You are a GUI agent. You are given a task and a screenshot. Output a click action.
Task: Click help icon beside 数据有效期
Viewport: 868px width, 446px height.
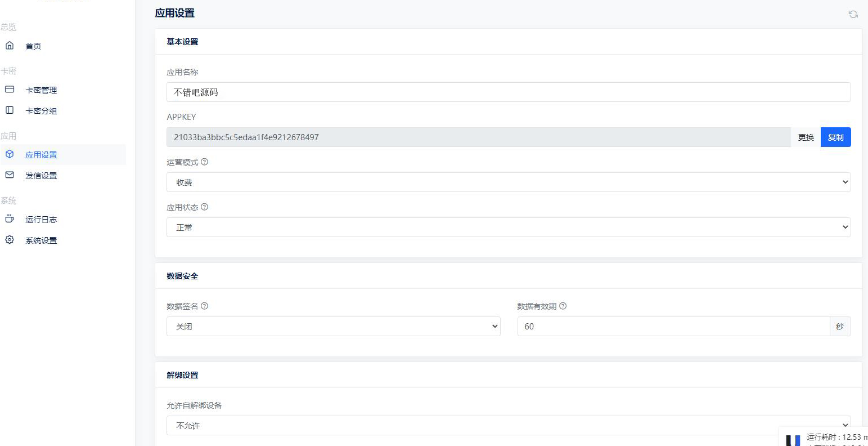(x=563, y=306)
